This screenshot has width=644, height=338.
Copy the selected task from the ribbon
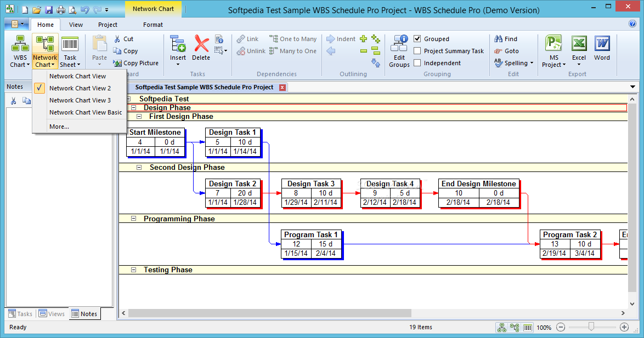[126, 51]
